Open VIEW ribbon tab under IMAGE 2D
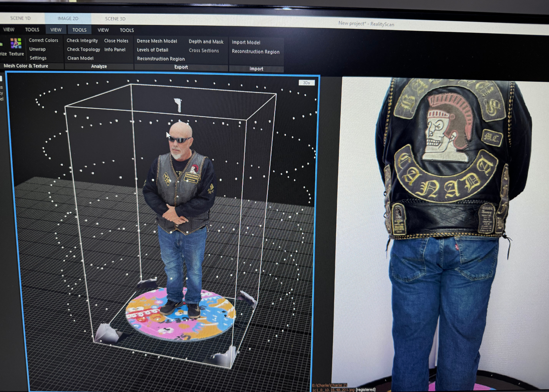 click(x=56, y=30)
